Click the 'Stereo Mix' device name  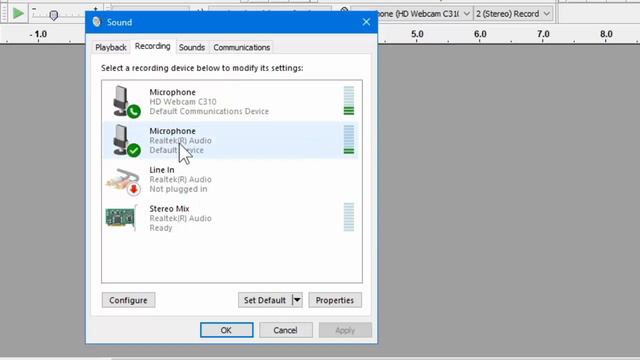tap(169, 209)
